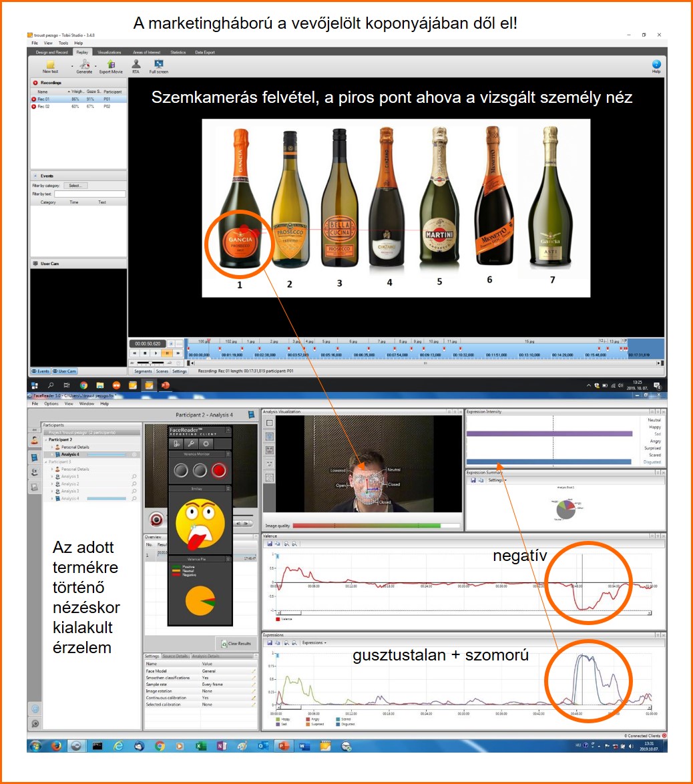This screenshot has height=784, width=693.
Task: Switch to Statistics tab
Action: point(178,52)
